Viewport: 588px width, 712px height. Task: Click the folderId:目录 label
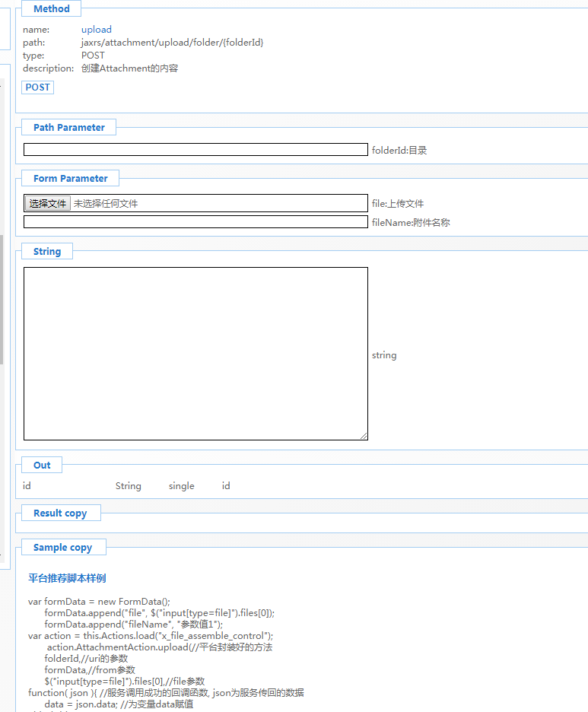(399, 151)
